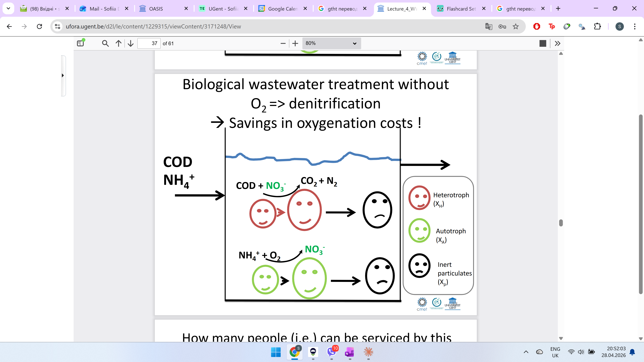Click the PDF scrollbar up arrow
Viewport: 644px width, 362px height.
tap(561, 53)
